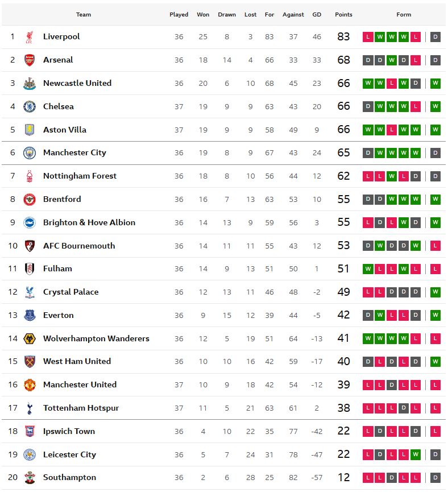Select the Southampton club crest
Viewport: 448px width, 492px height.
(30, 478)
